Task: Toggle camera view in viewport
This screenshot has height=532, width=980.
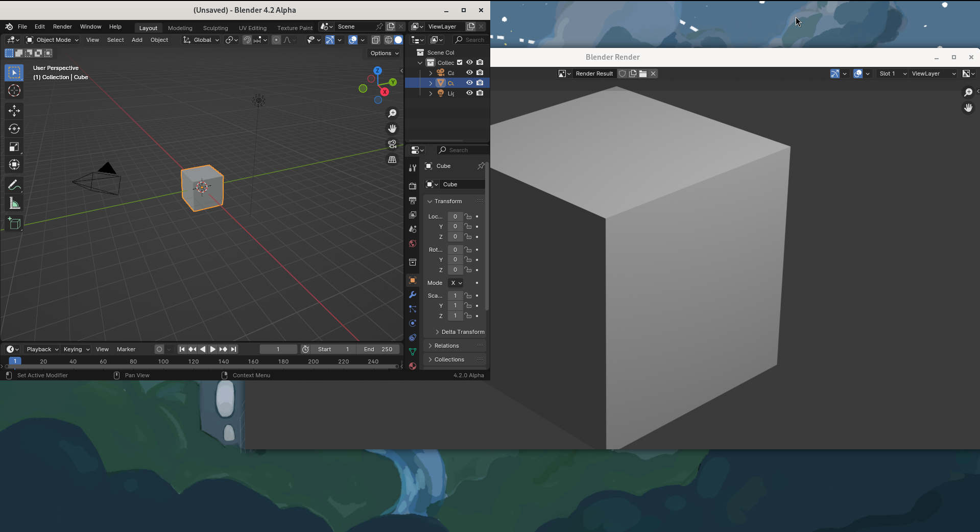Action: point(392,144)
